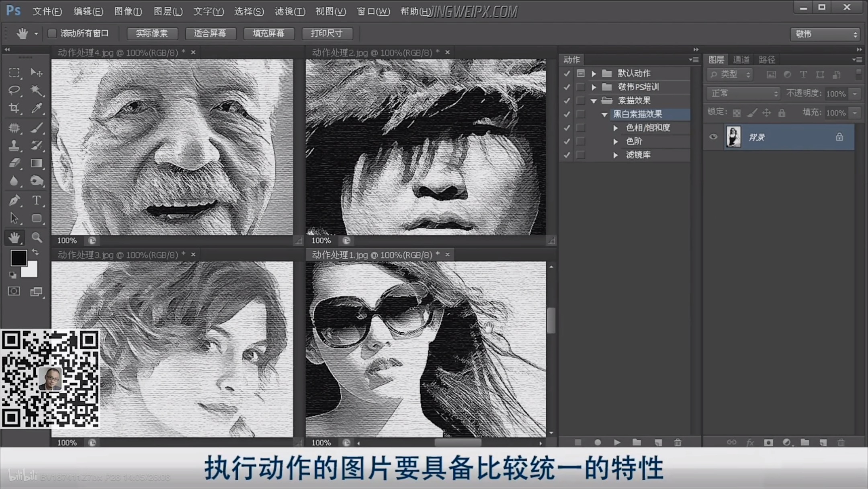The height and width of the screenshot is (489, 868).
Task: Select the Eraser tool
Action: click(14, 163)
